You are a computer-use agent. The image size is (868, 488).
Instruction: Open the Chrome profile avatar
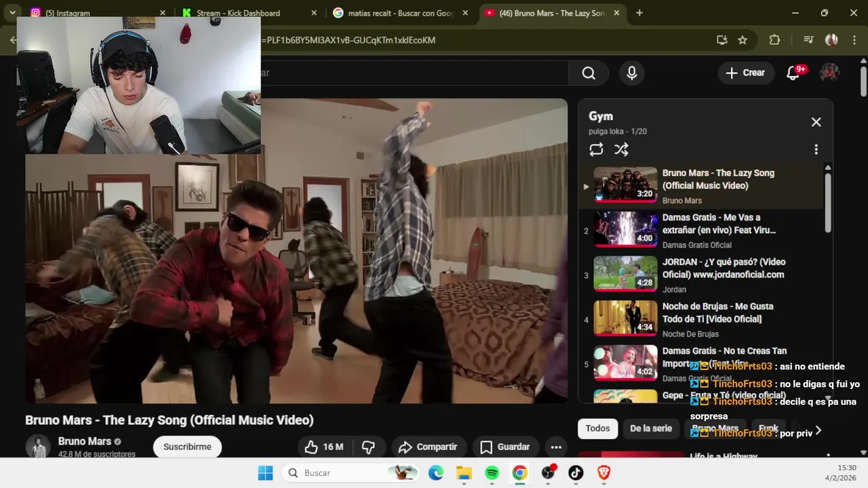point(831,40)
